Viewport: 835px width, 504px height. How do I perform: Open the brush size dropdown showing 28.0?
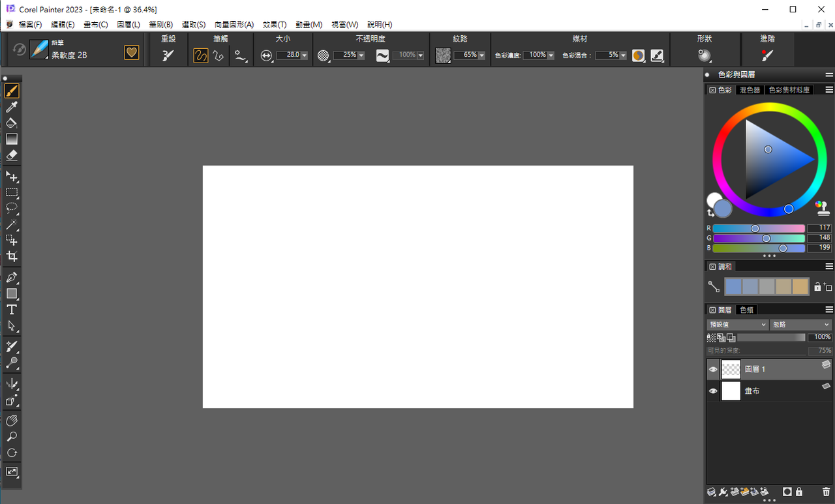click(x=304, y=55)
